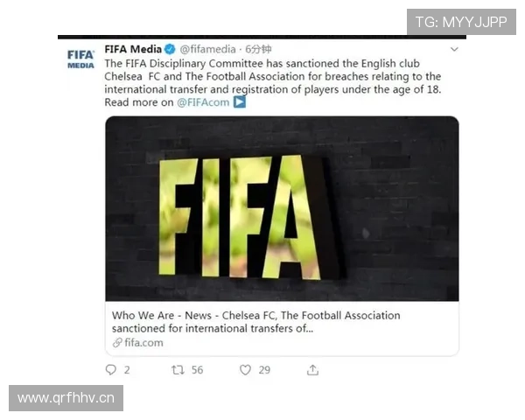The width and height of the screenshot is (525, 420).
Task: Retweet the FIFA Media tweet
Action: [x=178, y=370]
